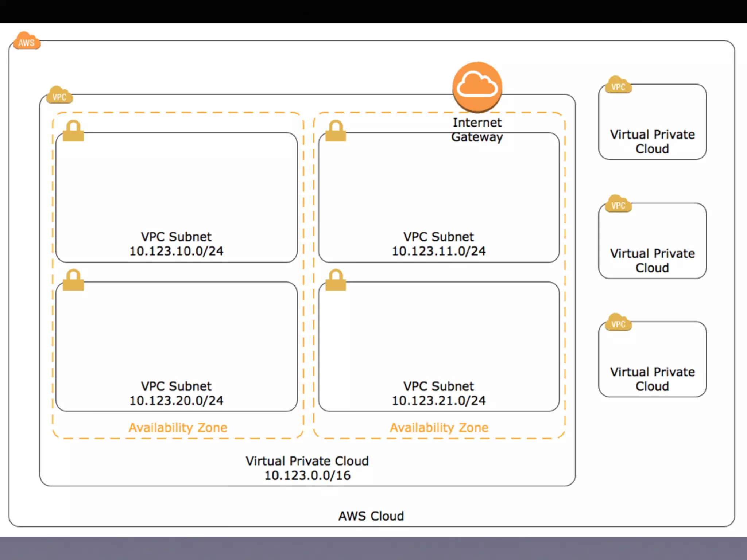
Task: Click the subnet label '10.123.10.0/24'
Action: (176, 251)
